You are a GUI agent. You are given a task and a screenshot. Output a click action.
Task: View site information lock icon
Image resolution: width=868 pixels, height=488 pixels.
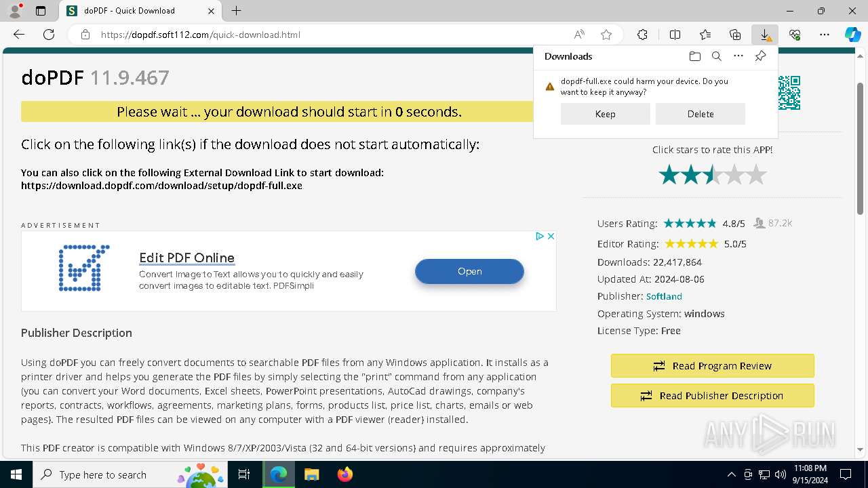click(85, 35)
